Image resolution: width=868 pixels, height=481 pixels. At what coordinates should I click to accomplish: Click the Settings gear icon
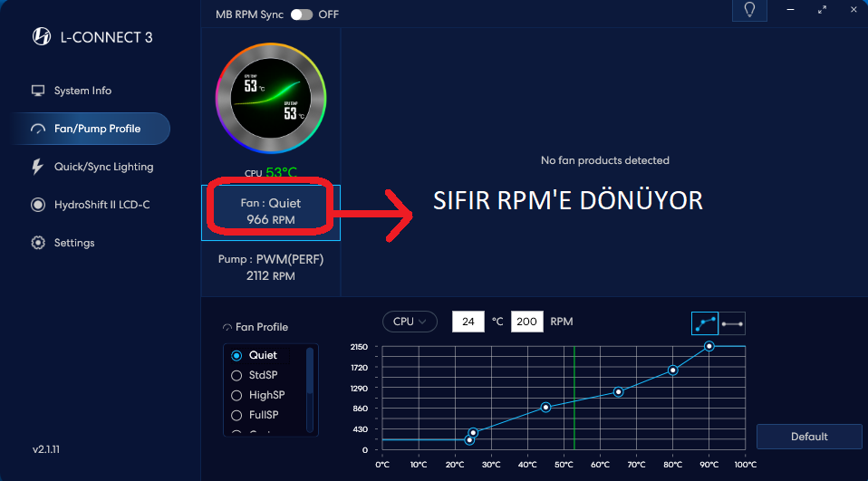(x=38, y=243)
